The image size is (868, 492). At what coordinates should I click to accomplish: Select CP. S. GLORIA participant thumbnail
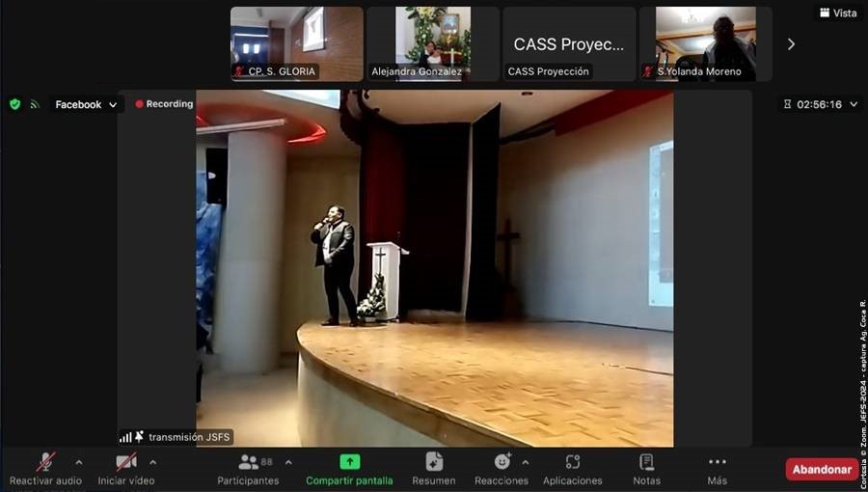coord(297,44)
